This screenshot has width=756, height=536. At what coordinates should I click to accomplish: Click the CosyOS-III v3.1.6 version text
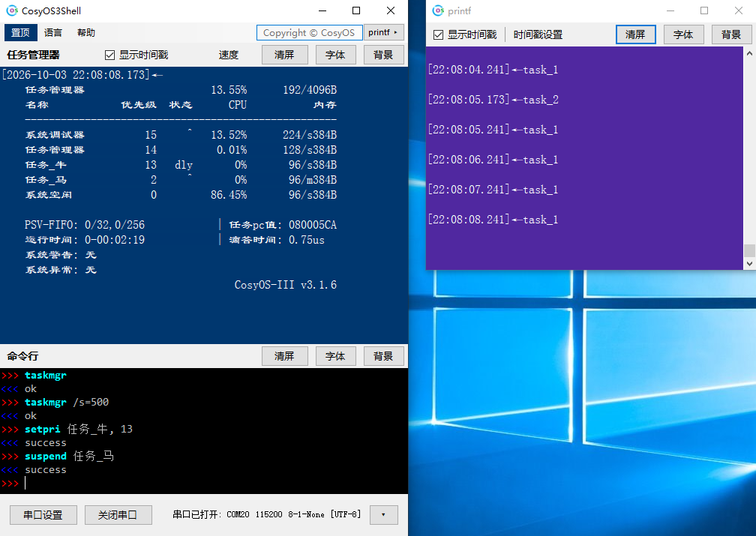pos(286,285)
